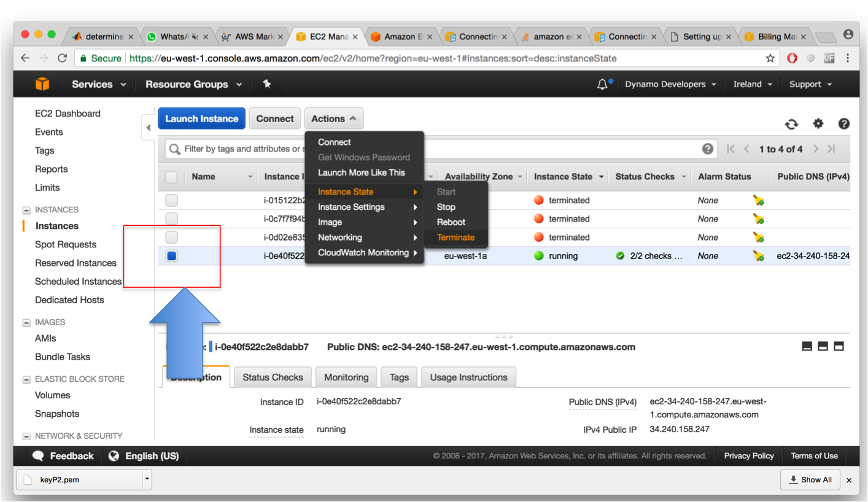Click the AWS orange cube home icon
This screenshot has width=868, height=502.
42,84
